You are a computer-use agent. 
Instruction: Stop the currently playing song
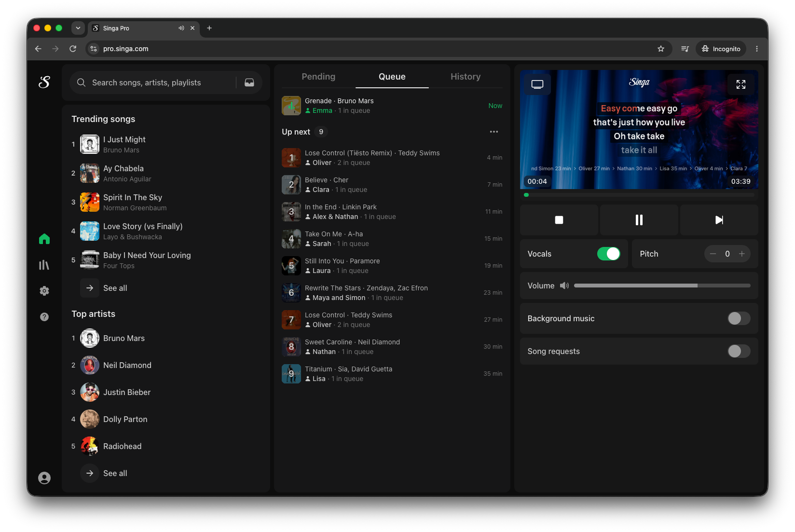559,220
